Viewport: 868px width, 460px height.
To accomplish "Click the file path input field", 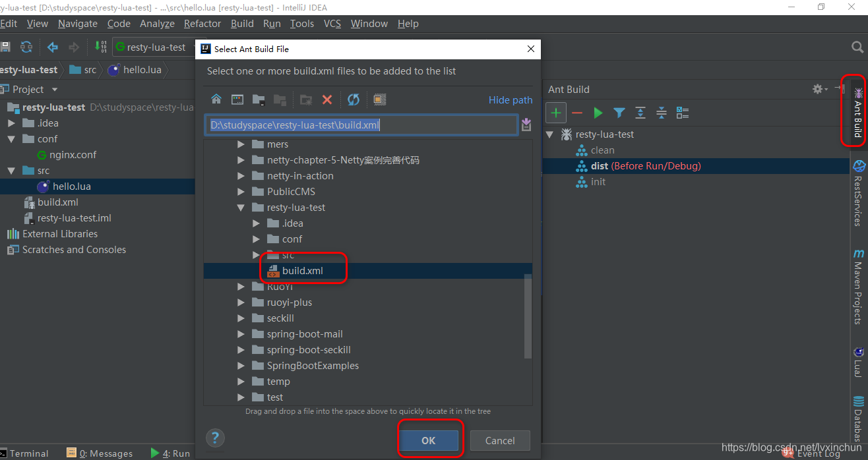I will [361, 125].
